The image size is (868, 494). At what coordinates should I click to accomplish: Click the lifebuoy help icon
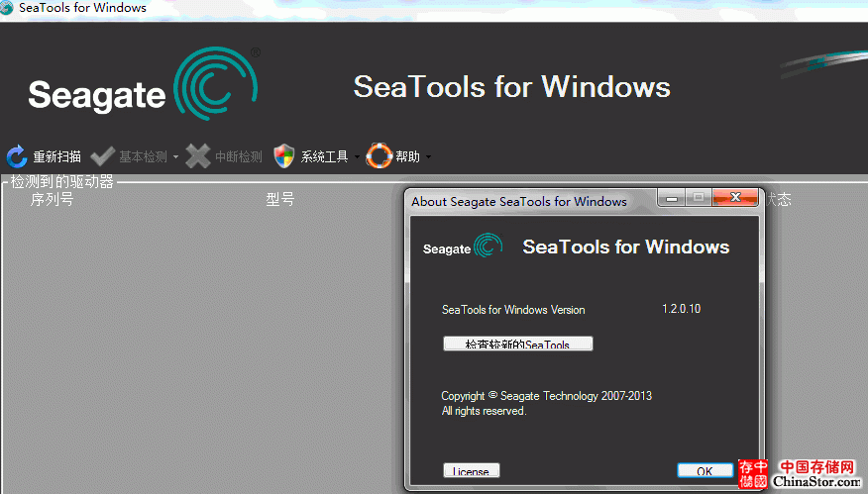[x=380, y=155]
